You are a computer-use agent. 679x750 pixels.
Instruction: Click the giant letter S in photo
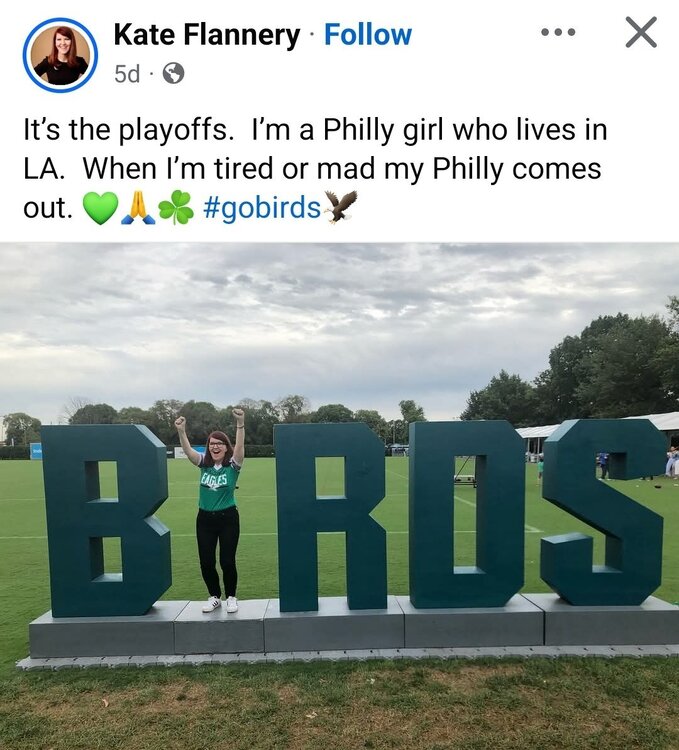click(603, 512)
